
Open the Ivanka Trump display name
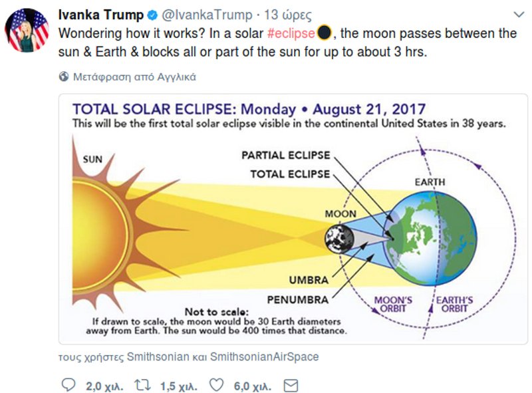(100, 15)
